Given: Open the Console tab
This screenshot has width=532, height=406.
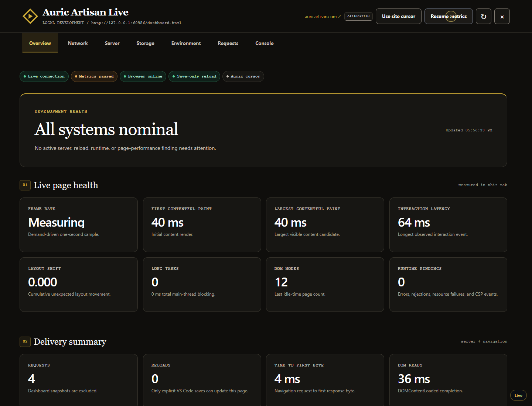Looking at the screenshot, I should tap(265, 43).
